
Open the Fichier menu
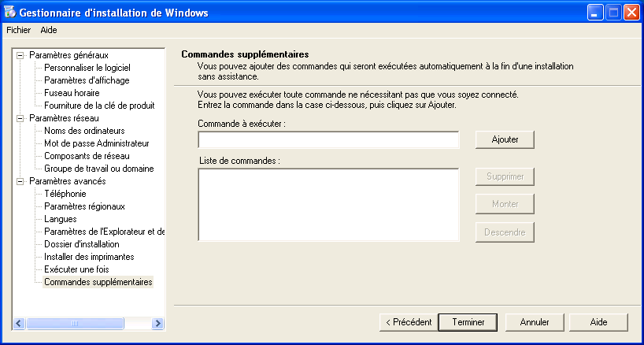pos(18,30)
